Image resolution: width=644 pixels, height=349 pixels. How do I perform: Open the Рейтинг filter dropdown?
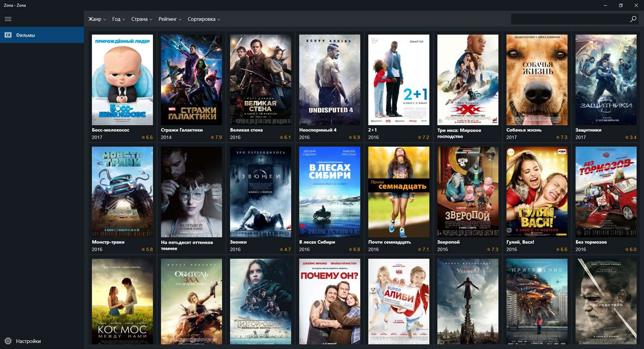pyautogui.click(x=170, y=19)
